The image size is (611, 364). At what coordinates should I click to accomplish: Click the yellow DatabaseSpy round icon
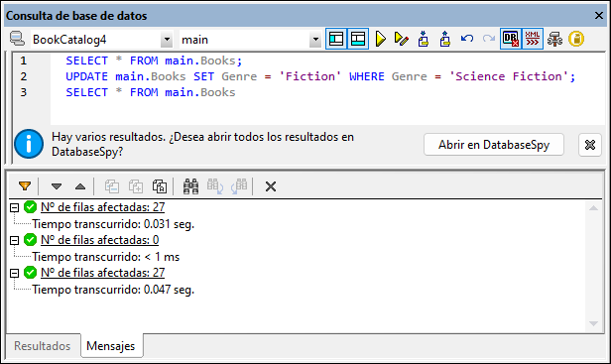[576, 39]
